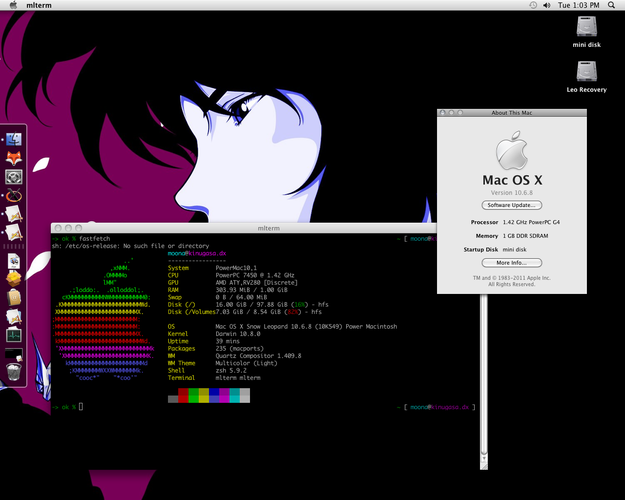Click the Apple logo in About This Mac

512,150
